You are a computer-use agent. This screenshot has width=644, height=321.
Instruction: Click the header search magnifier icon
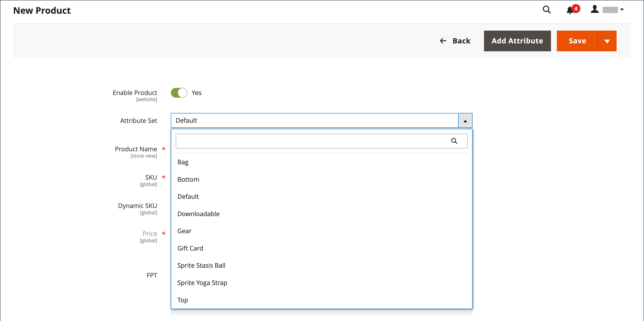(x=546, y=10)
